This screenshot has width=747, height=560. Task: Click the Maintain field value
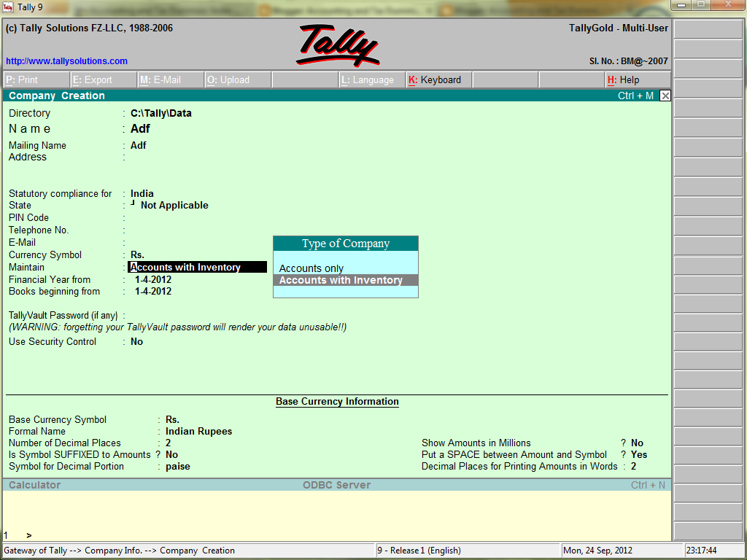197,267
